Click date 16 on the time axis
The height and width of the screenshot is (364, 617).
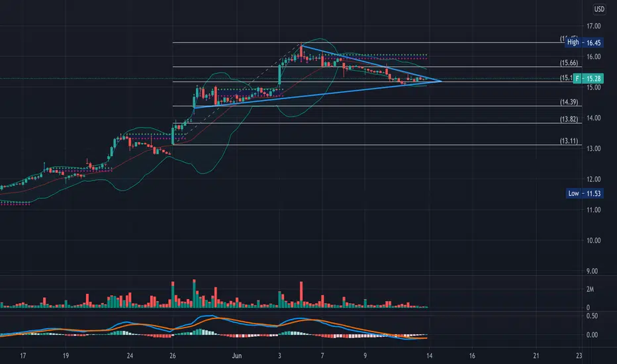pos(472,356)
